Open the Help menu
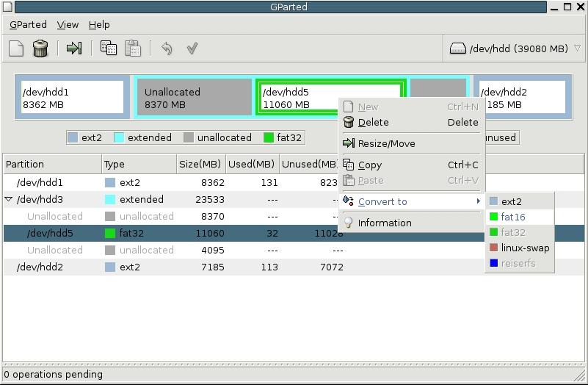The width and height of the screenshot is (588, 385). point(99,25)
